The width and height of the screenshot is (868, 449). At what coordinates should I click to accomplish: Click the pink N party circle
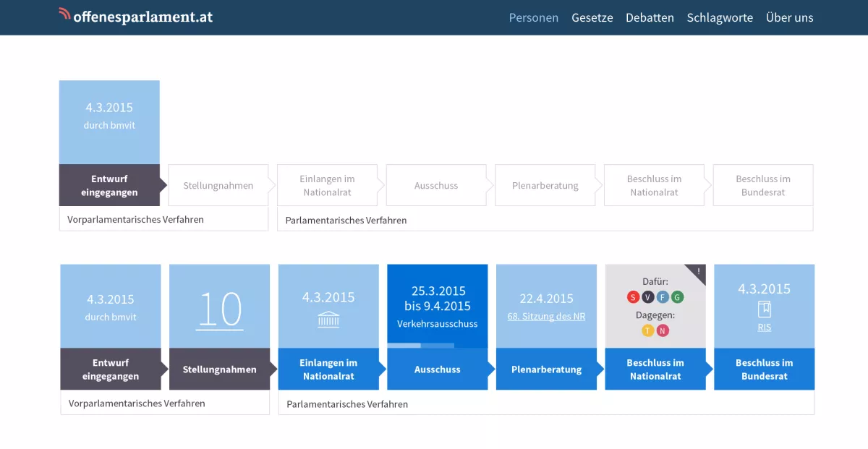[663, 330]
